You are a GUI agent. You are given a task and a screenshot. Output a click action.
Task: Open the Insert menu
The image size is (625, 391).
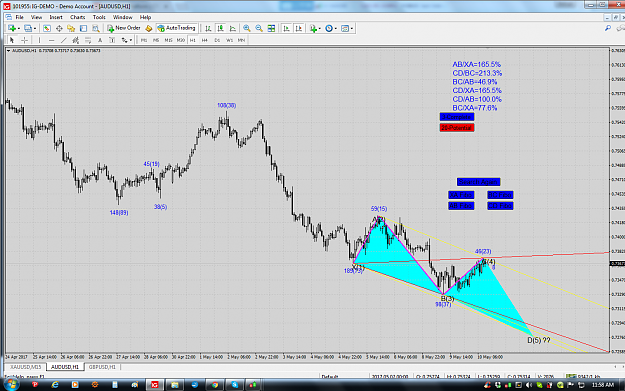point(56,17)
